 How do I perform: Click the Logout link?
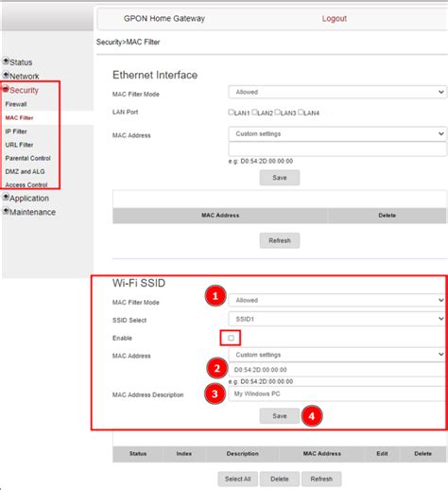[x=335, y=19]
